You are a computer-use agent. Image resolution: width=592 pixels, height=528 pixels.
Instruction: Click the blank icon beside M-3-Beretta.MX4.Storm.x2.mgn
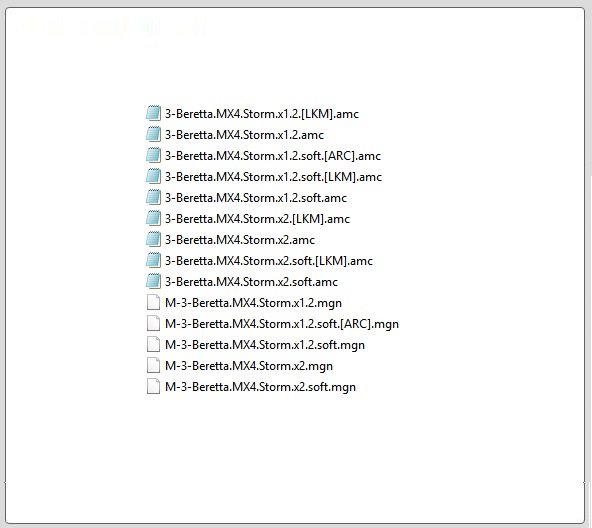tap(153, 365)
